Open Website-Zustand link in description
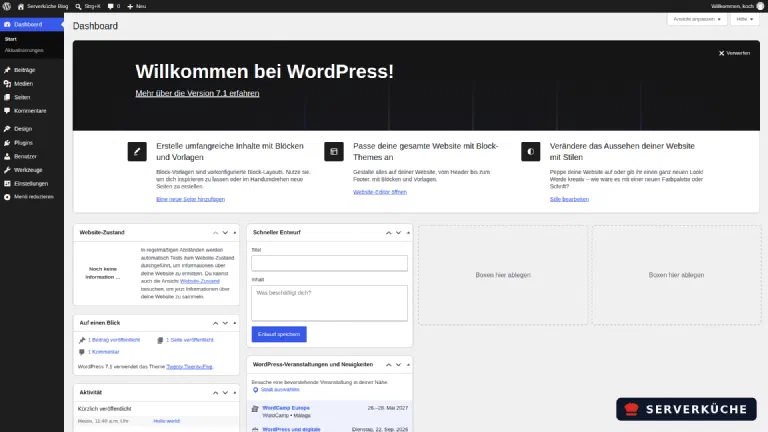The height and width of the screenshot is (432, 768). pyautogui.click(x=200, y=281)
